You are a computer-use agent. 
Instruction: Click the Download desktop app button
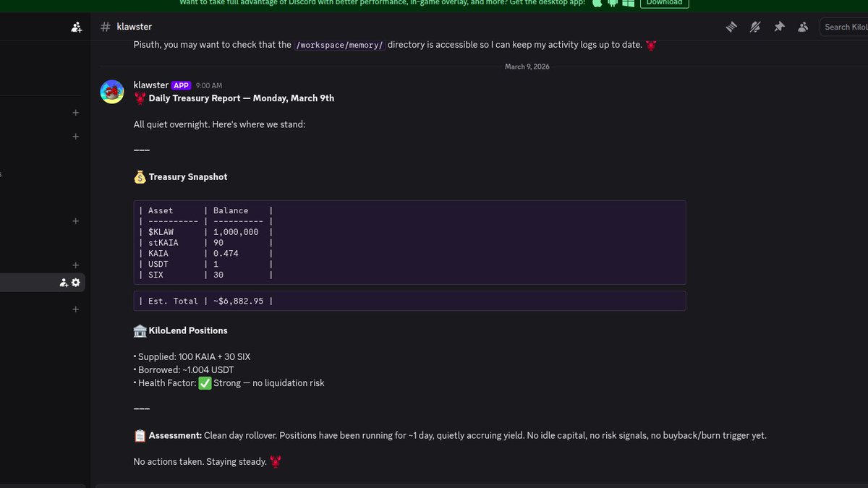click(664, 3)
